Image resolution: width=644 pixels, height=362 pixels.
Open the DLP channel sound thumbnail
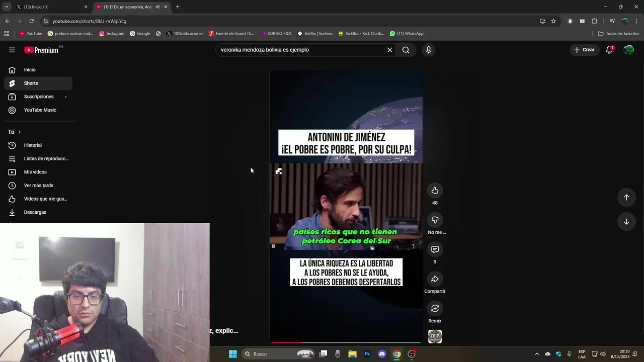coord(435,336)
